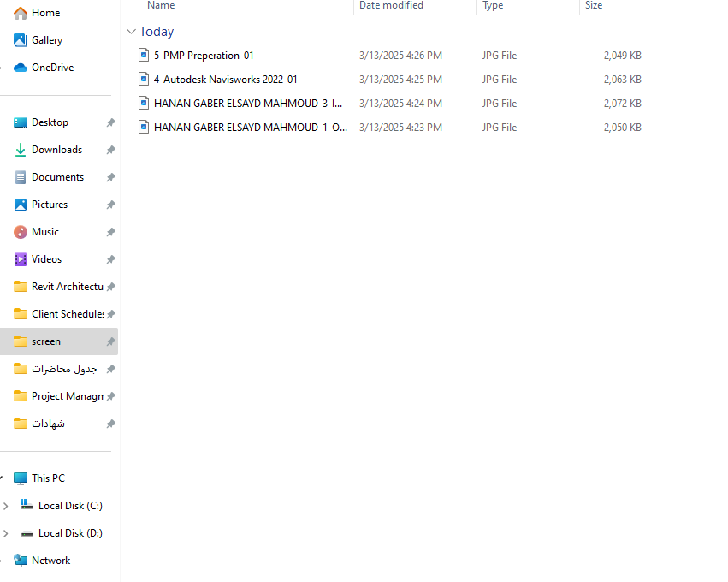The image size is (728, 582).
Task: Select the screen pinned folder
Action: (58, 341)
